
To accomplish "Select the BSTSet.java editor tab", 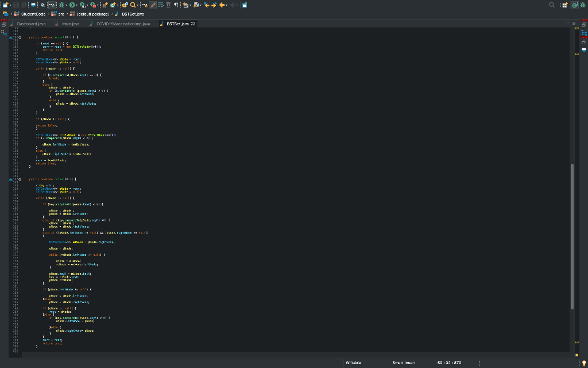I will coord(177,24).
